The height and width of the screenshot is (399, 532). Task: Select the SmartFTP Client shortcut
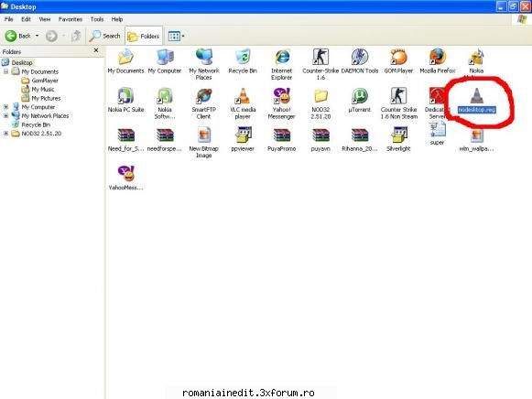[203, 103]
